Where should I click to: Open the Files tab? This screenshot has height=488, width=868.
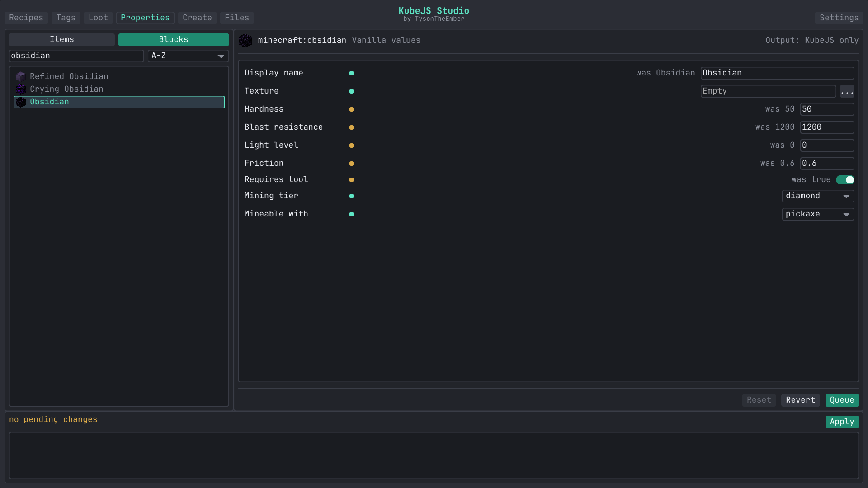coord(237,18)
